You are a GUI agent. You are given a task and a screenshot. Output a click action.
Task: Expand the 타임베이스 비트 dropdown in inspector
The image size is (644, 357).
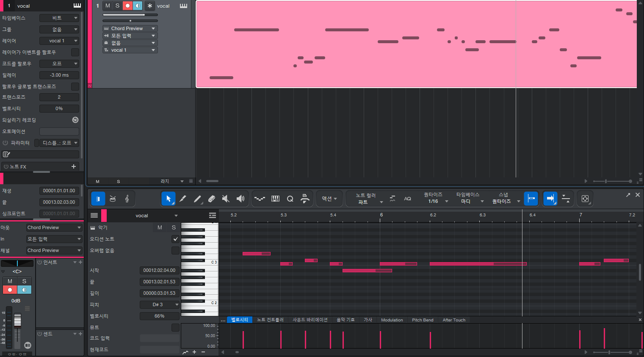59,18
